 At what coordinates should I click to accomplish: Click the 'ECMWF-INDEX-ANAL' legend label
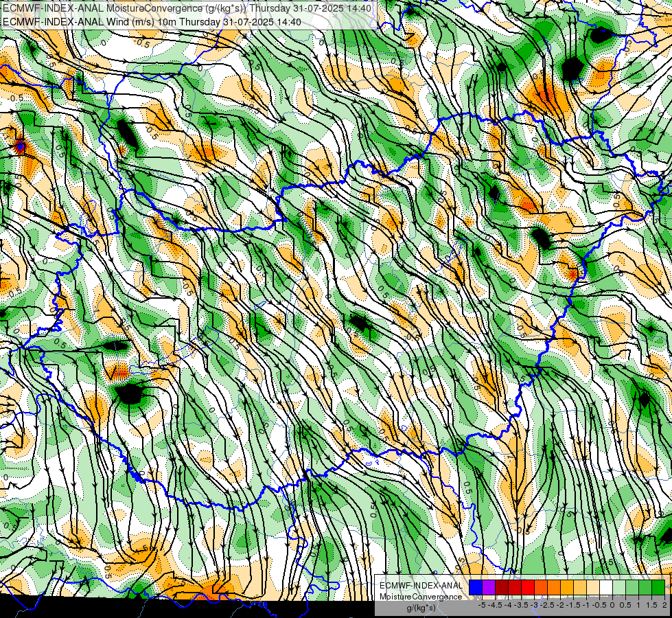click(x=421, y=586)
